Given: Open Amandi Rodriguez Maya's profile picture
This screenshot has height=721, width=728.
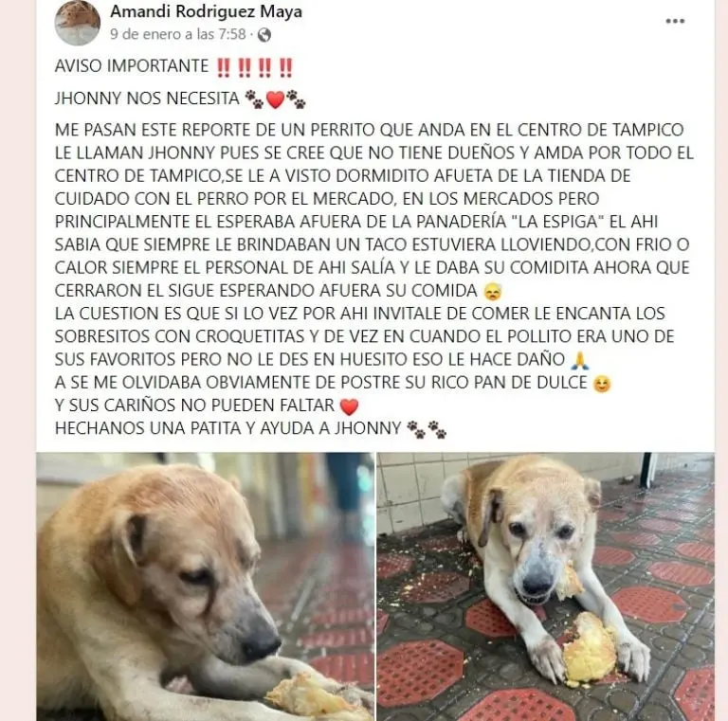Looking at the screenshot, I should click(x=78, y=23).
